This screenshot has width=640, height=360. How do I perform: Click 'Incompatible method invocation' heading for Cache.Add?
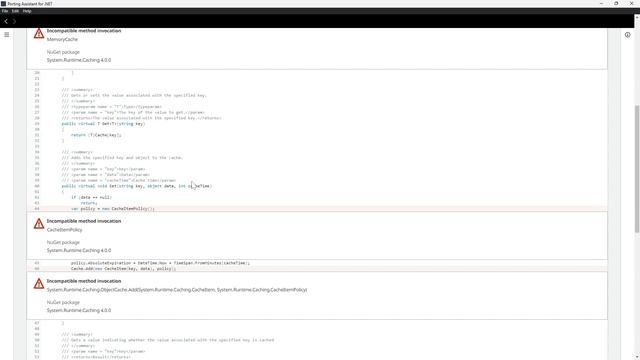(84, 281)
